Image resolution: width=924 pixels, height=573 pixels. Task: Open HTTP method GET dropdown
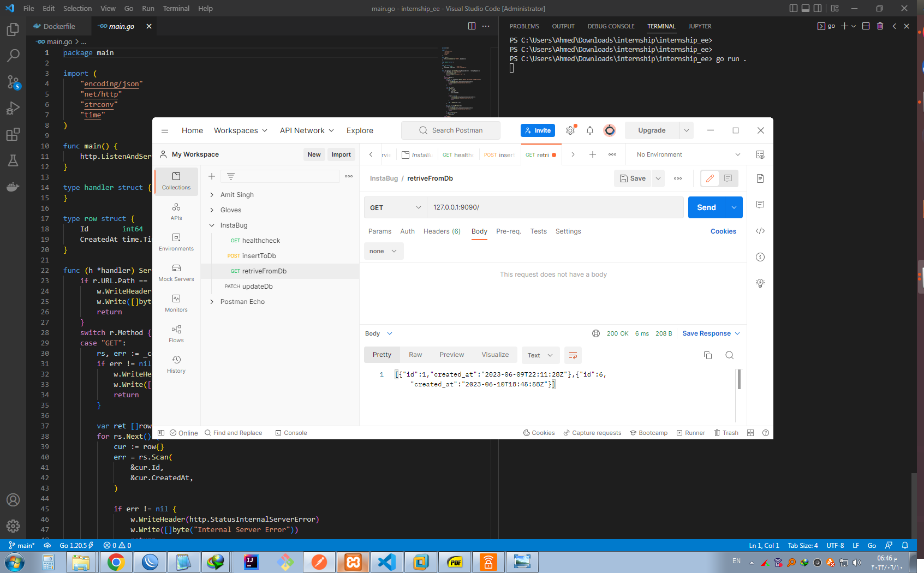(396, 207)
